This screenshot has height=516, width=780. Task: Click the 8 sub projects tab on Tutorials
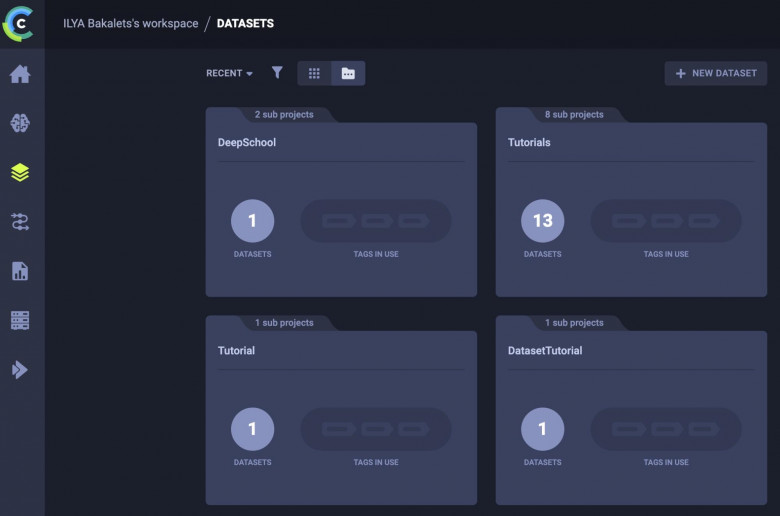coord(574,114)
